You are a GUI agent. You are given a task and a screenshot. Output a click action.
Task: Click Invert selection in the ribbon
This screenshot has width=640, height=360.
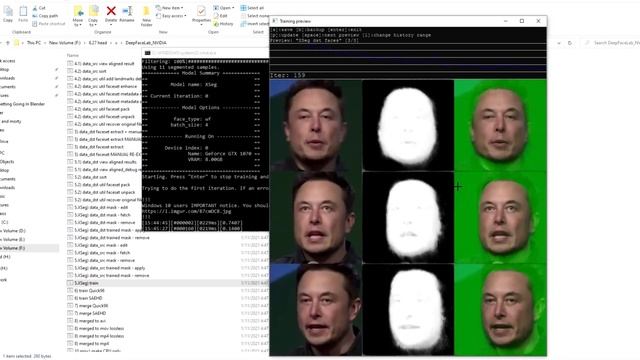(x=255, y=24)
